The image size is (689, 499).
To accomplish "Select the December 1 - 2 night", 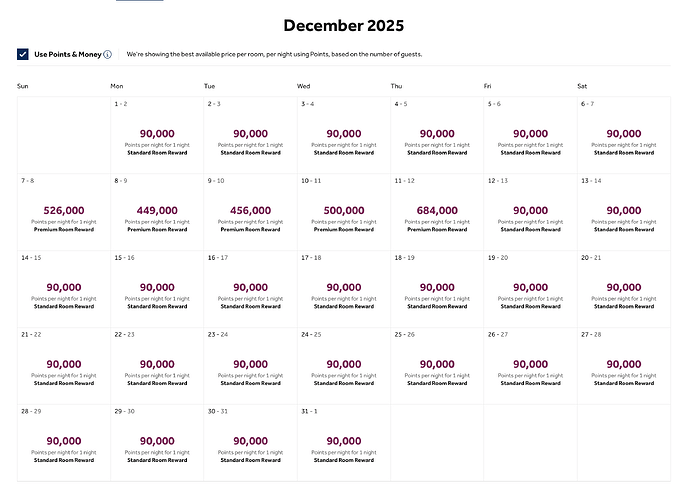I will click(x=156, y=135).
